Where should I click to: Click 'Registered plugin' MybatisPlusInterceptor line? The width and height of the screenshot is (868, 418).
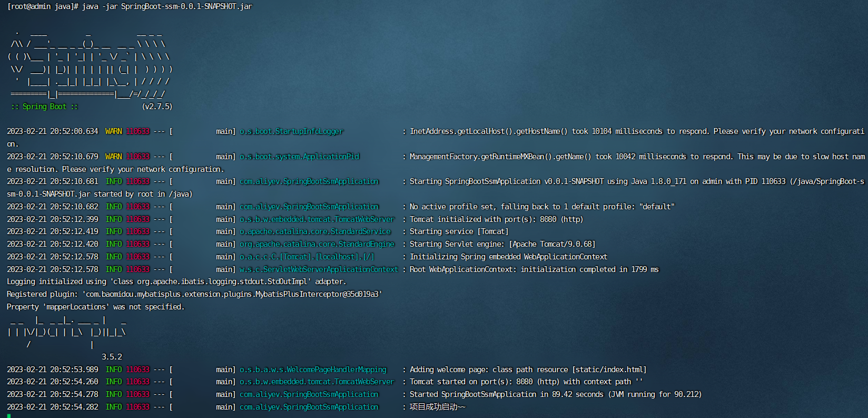coord(194,294)
